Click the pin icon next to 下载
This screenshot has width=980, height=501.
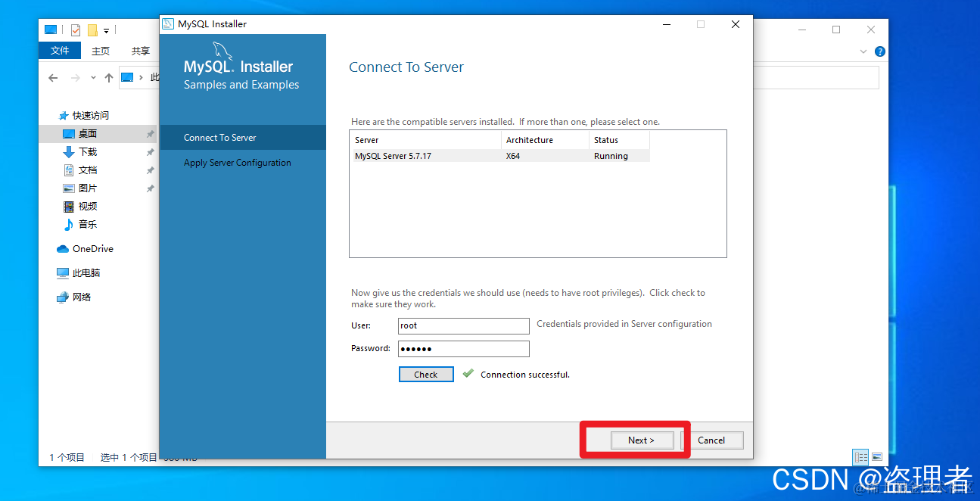click(x=150, y=152)
